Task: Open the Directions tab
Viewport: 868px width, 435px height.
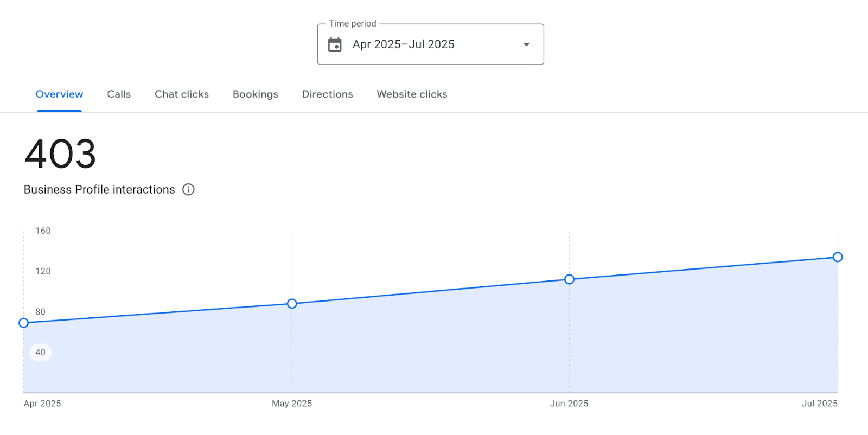Action: tap(327, 94)
